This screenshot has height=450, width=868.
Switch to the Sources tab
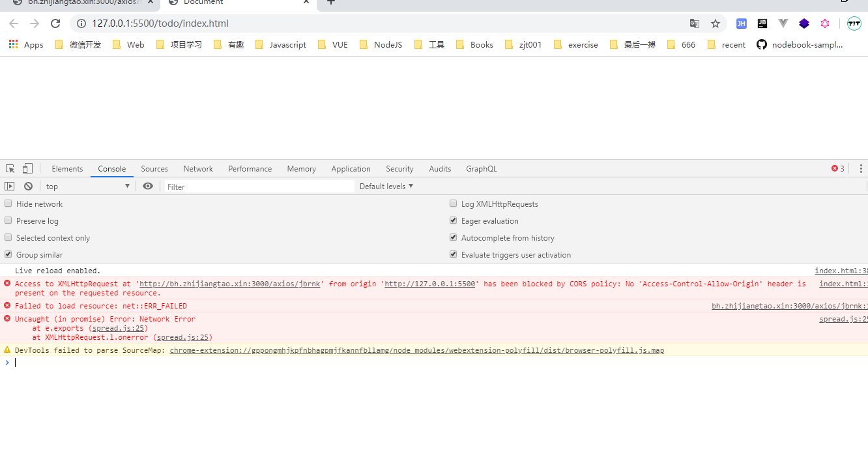click(154, 168)
